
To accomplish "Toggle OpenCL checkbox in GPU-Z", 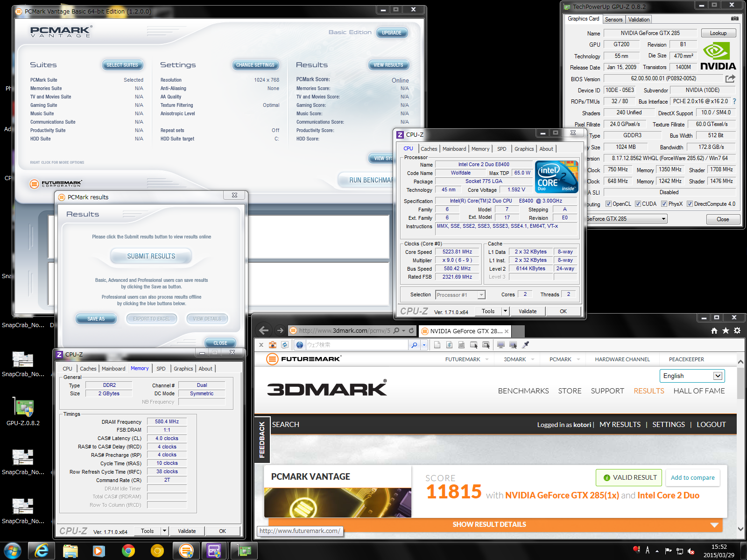I will [608, 204].
